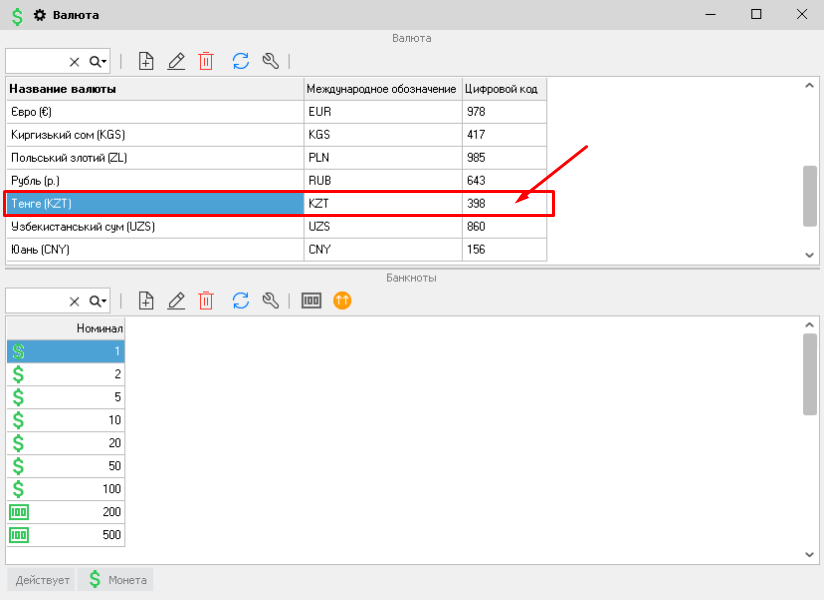Click the banknote icon in the Банкноты toolbar
Image resolution: width=824 pixels, height=600 pixels.
tap(312, 300)
